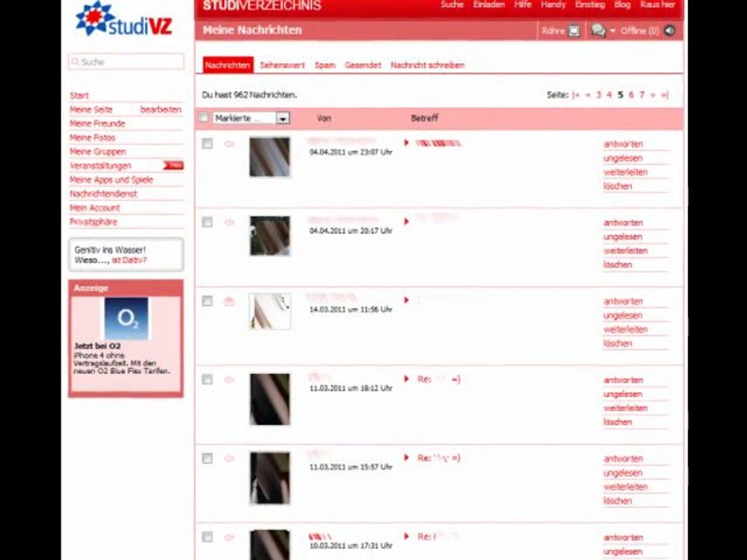Viewport: 747px width, 560px height.
Task: Open Suche in top menu
Action: [x=451, y=5]
